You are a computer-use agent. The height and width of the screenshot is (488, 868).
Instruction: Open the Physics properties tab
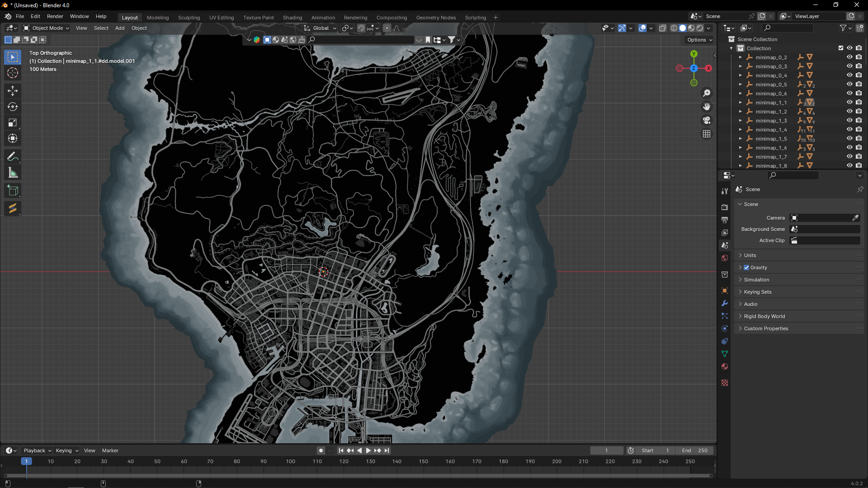click(x=725, y=328)
